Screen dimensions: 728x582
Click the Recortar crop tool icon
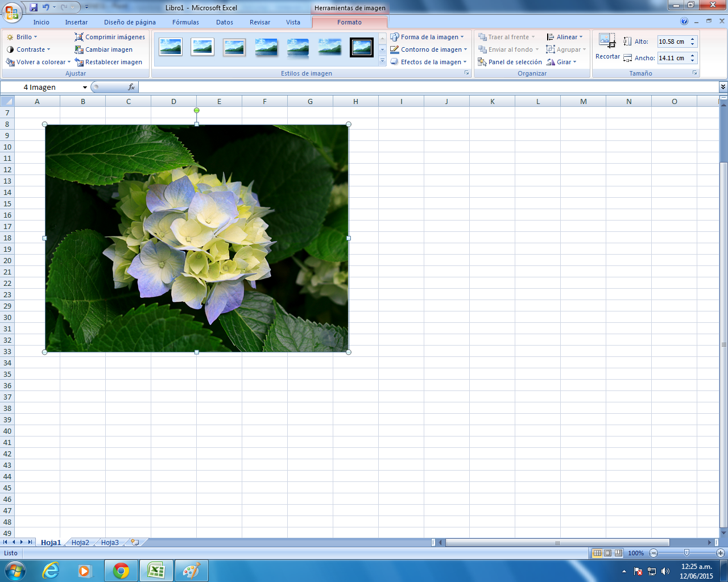click(x=607, y=41)
